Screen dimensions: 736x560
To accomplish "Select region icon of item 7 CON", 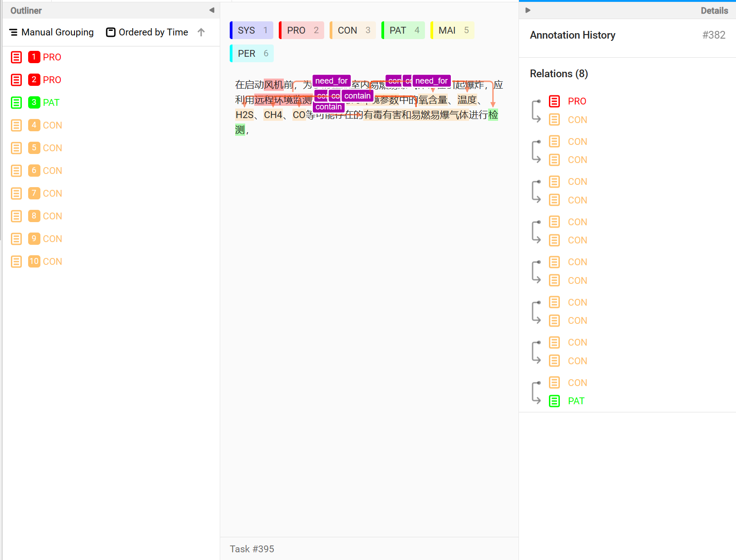I will click(16, 193).
